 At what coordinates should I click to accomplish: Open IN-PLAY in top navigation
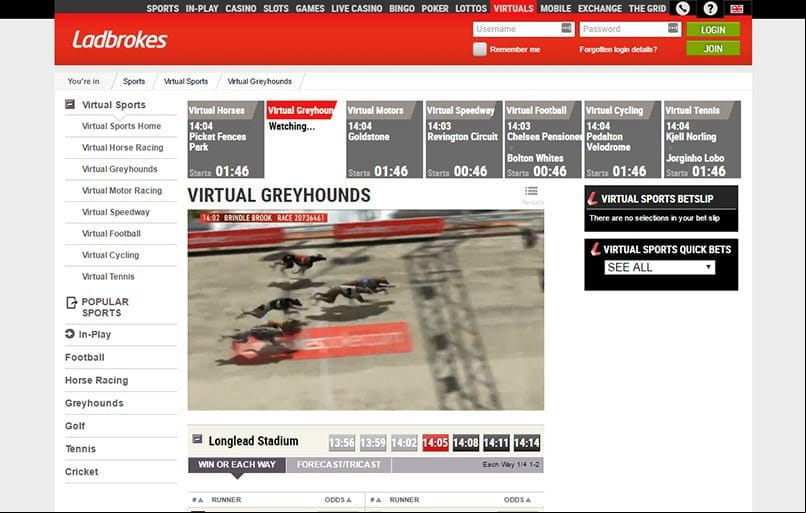pyautogui.click(x=202, y=8)
